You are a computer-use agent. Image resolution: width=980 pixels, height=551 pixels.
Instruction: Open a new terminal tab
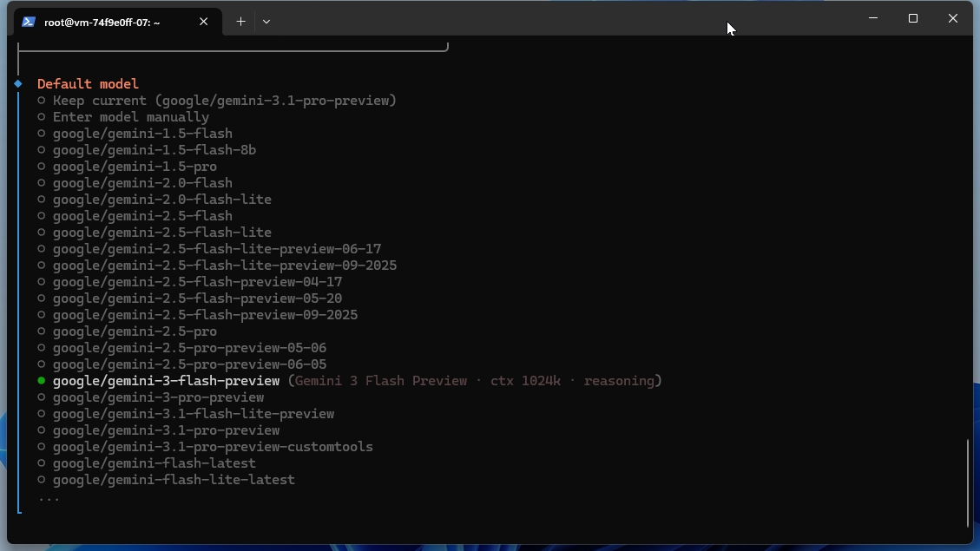coord(241,21)
